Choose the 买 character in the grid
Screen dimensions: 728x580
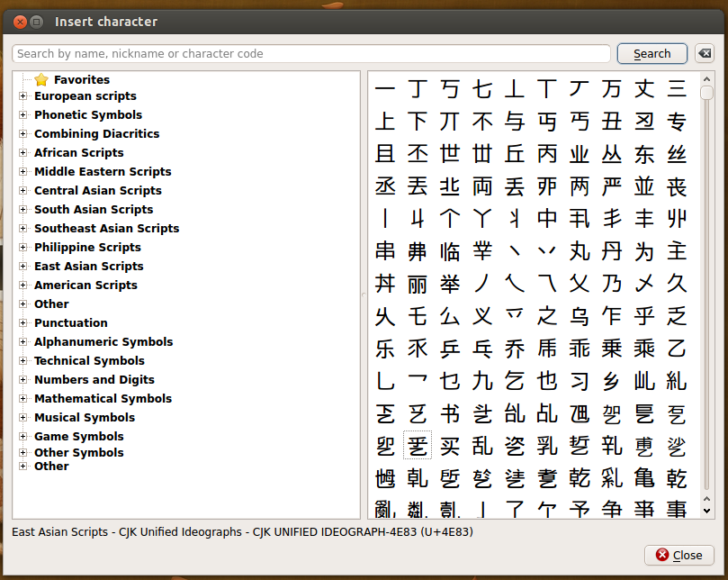(x=450, y=445)
